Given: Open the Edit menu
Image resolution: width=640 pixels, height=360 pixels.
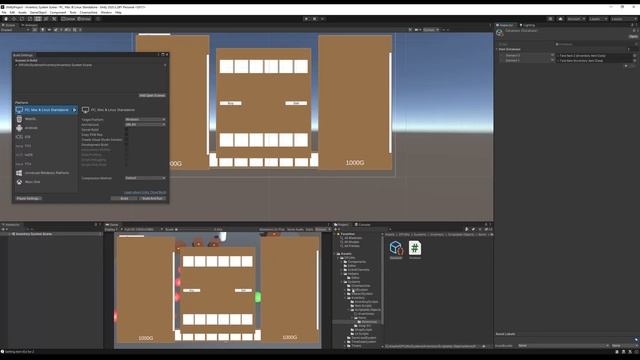Looking at the screenshot, I should point(12,13).
